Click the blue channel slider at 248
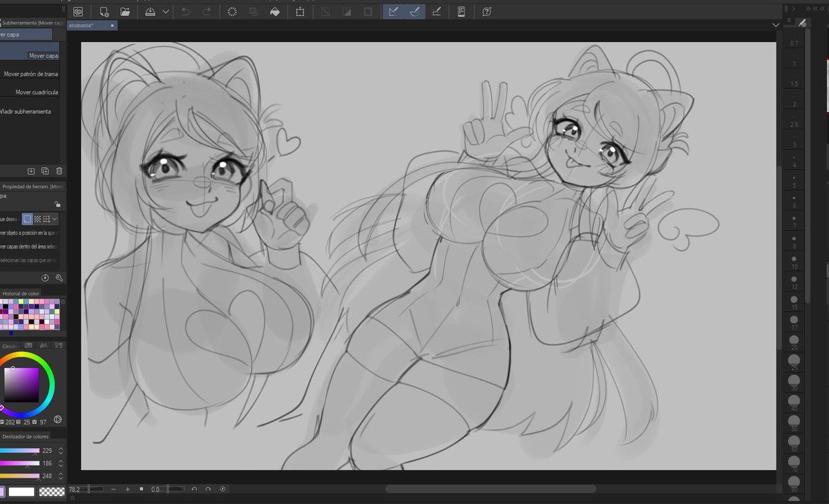This screenshot has height=504, width=829. click(19, 476)
